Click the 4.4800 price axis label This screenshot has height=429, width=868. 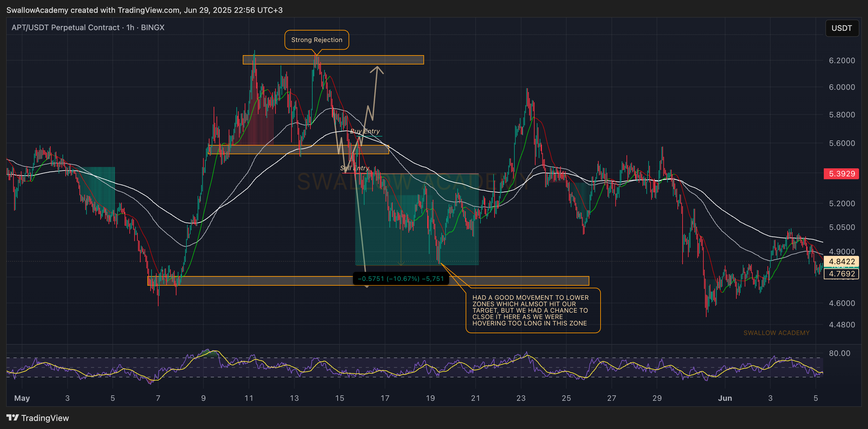842,324
